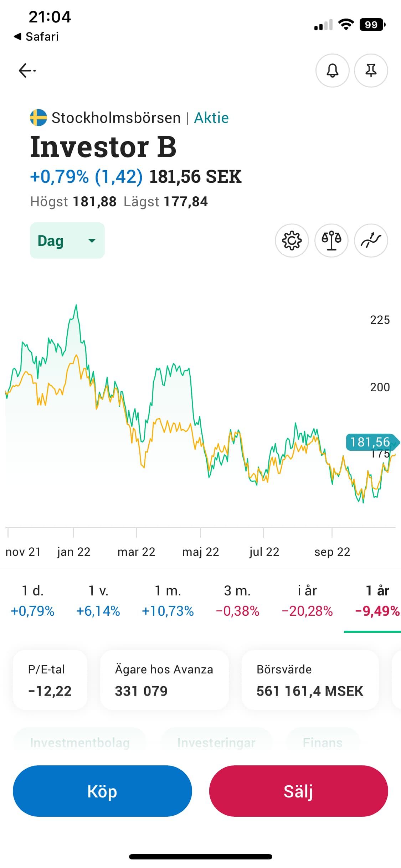Switch to 1 m. period

coord(168,601)
